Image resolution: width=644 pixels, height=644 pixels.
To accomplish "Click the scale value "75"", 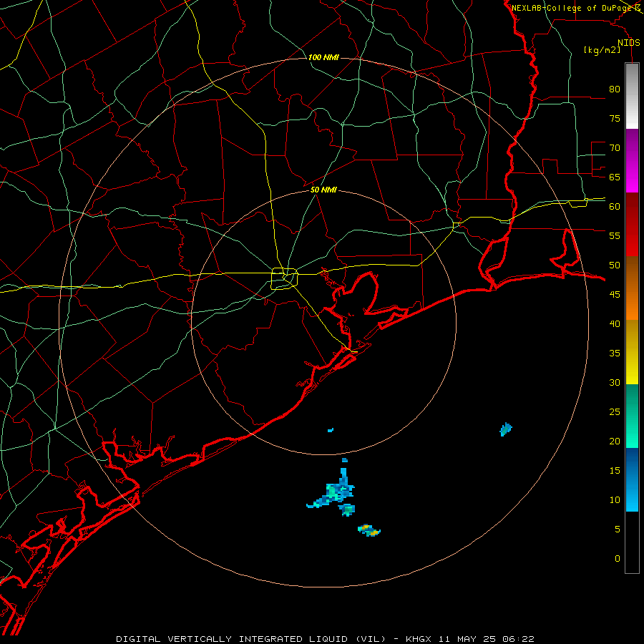I will (615, 118).
